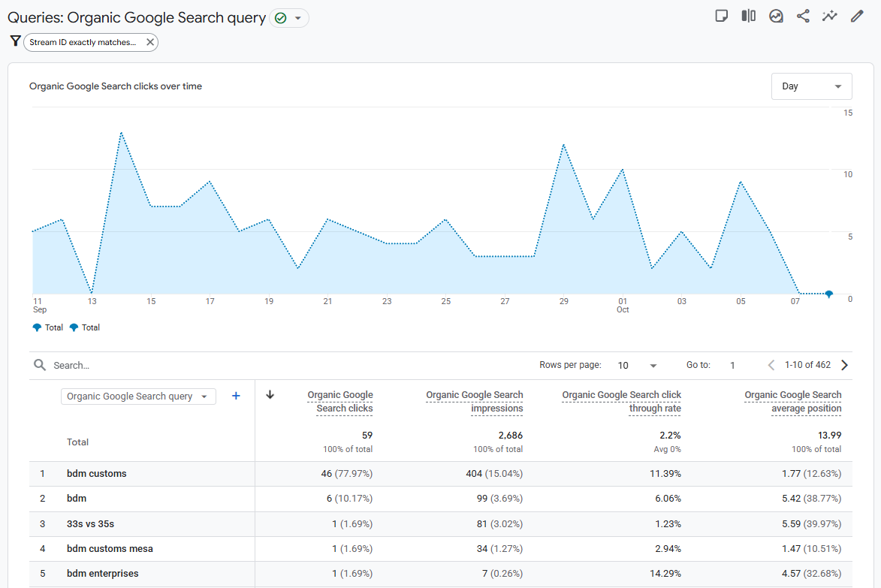Customize report with the pencil icon

(857, 16)
